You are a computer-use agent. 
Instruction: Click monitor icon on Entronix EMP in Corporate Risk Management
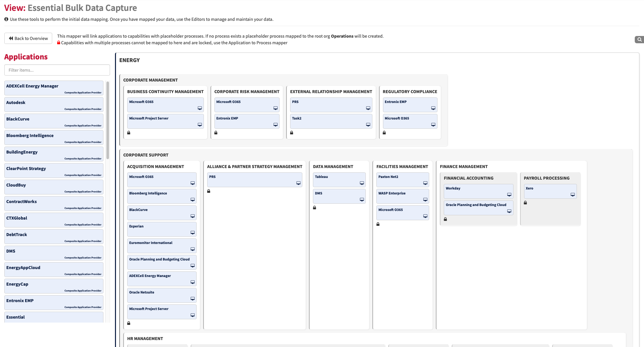pos(276,125)
